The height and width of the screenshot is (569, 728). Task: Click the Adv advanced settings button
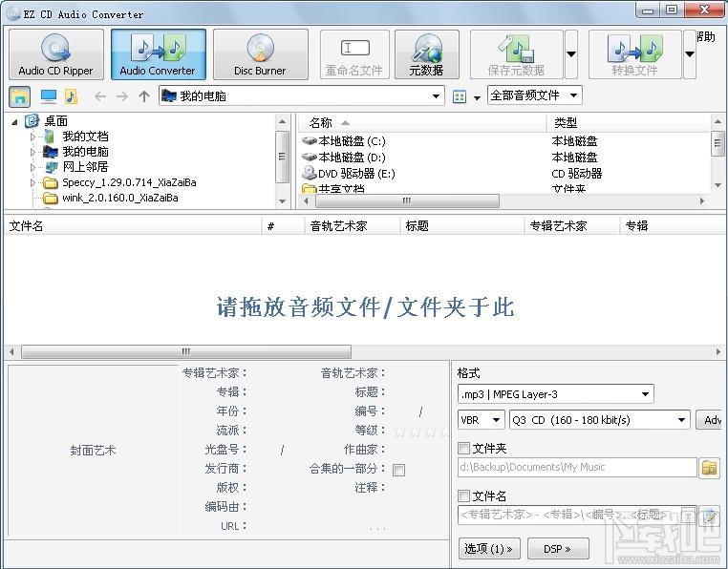coord(709,420)
